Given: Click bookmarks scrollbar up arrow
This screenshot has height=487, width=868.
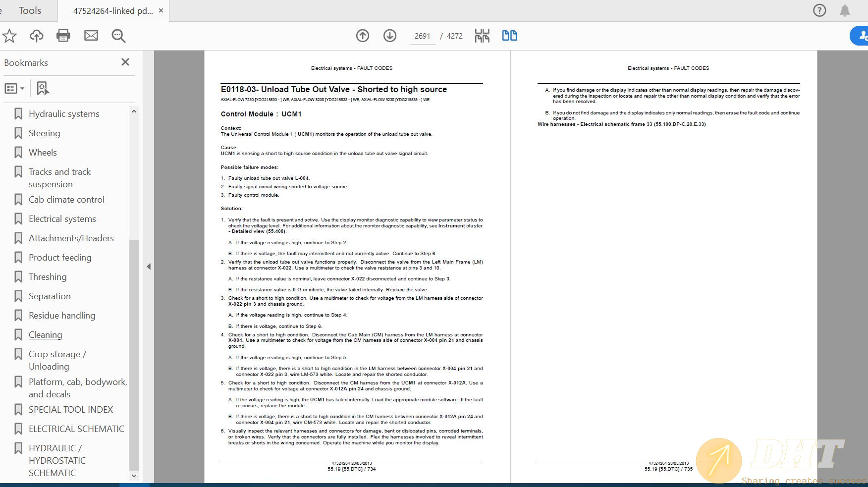Looking at the screenshot, I should click(134, 111).
